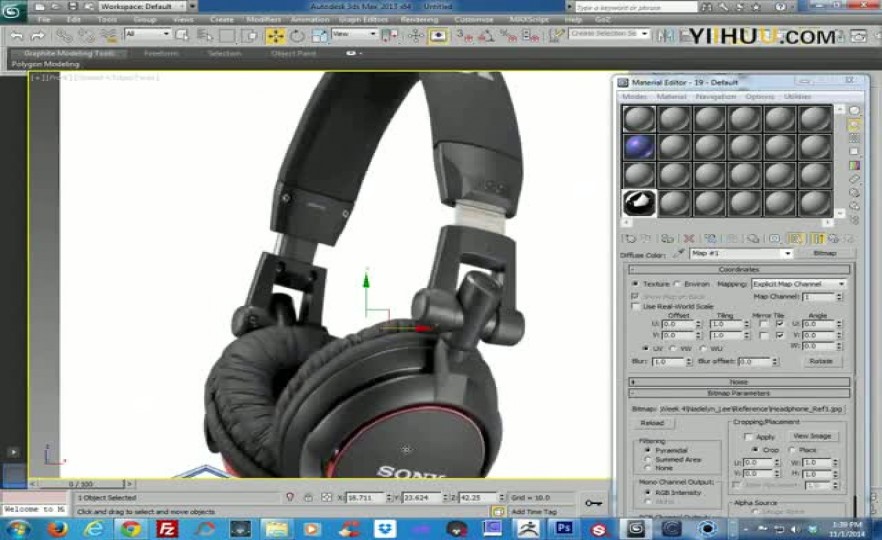The width and height of the screenshot is (882, 540).
Task: Open Photoshop from the taskbar
Action: pyautogui.click(x=564, y=528)
